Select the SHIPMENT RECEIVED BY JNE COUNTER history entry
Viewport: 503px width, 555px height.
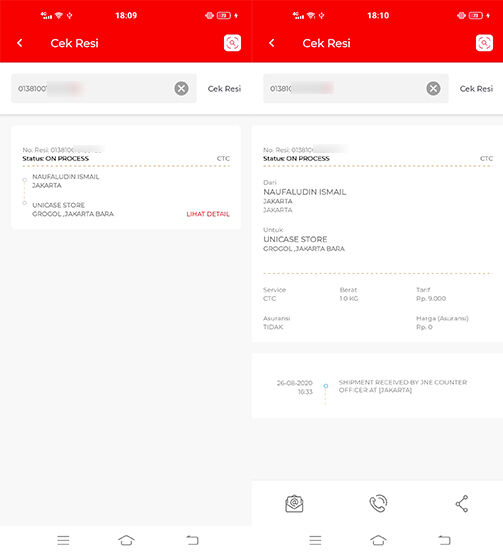(403, 386)
